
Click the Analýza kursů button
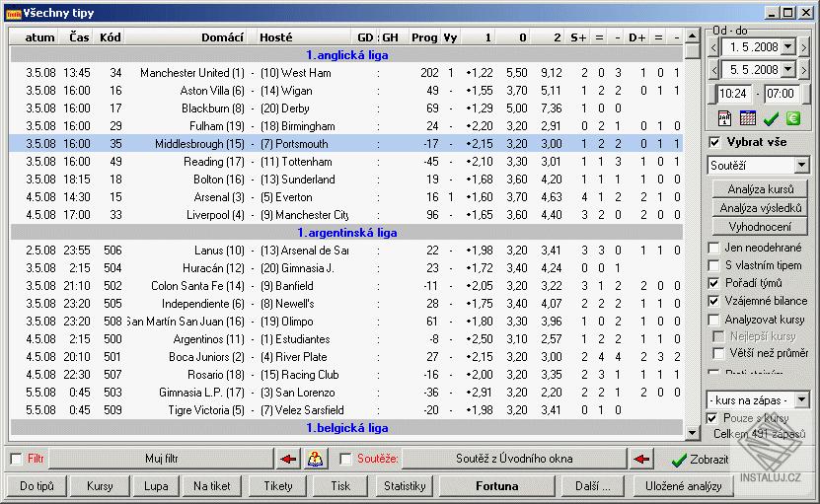coord(760,189)
